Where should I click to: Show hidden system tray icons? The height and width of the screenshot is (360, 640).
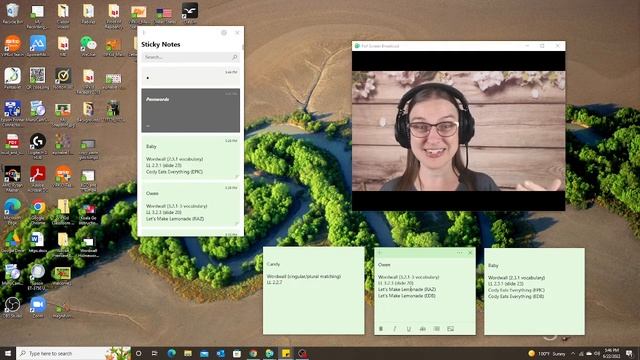coord(573,353)
